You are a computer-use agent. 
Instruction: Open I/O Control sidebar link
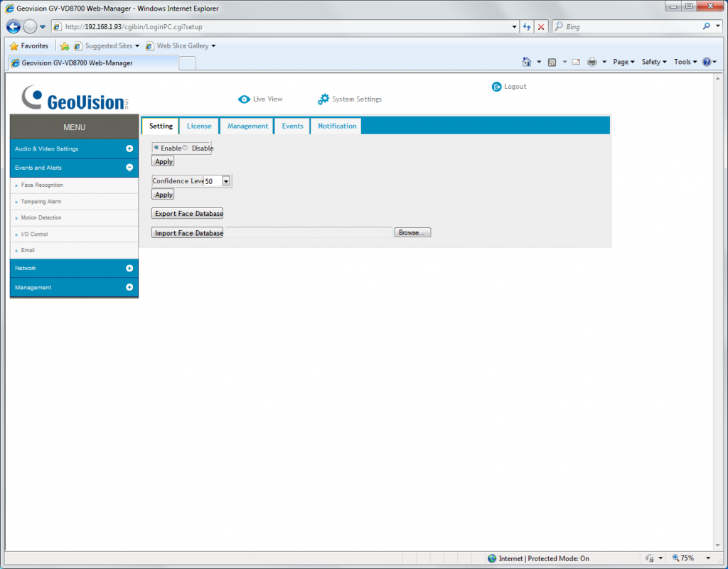pyautogui.click(x=34, y=234)
